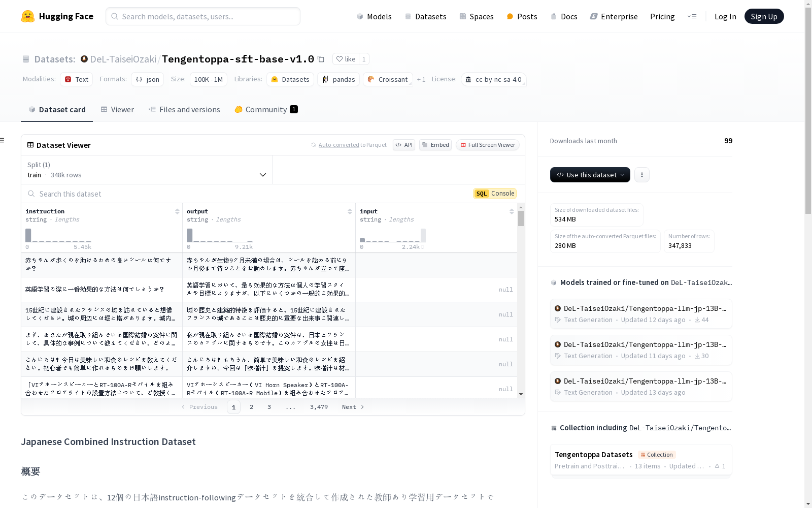Viewport: 812px width, 508px height.
Task: Sort the instruction column using its arrows
Action: (177, 211)
